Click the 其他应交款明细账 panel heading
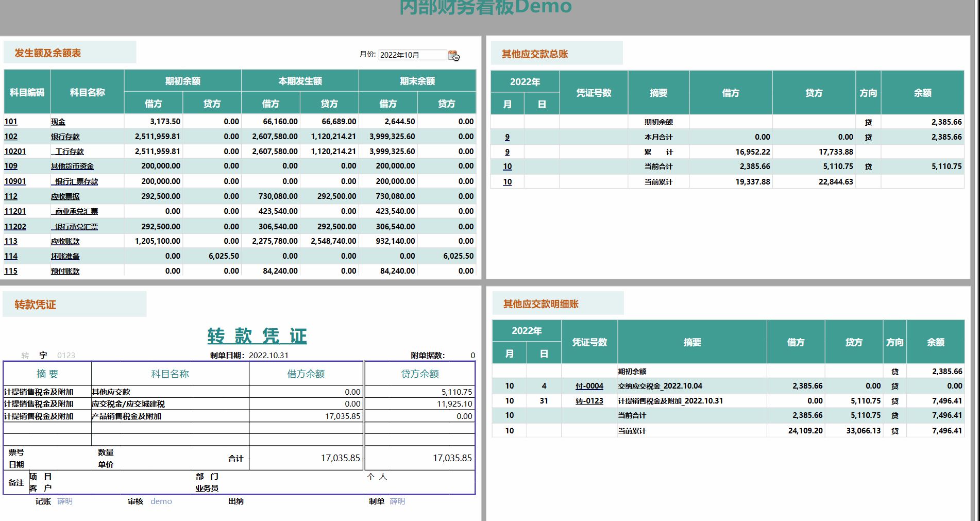This screenshot has height=521, width=980. point(541,304)
